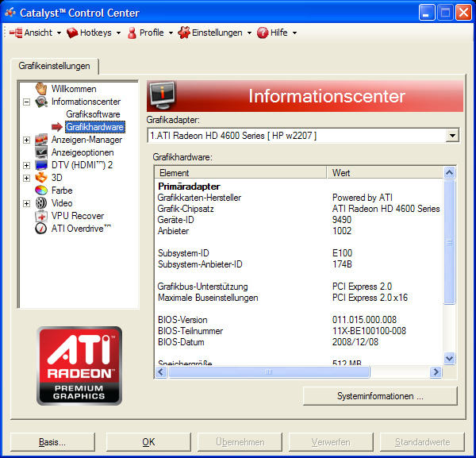
Task: Click the BIOS-Teilnummer value 11X-BE100100-008
Action: click(x=369, y=330)
